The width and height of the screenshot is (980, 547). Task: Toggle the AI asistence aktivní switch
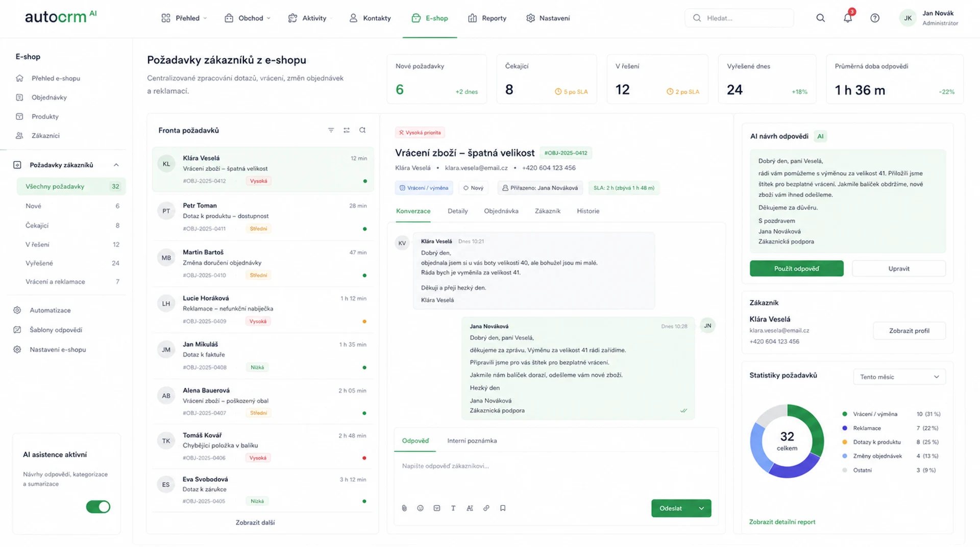[x=98, y=507]
